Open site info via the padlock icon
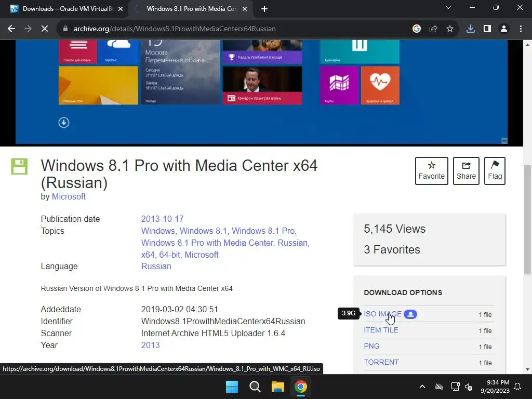 [x=65, y=29]
